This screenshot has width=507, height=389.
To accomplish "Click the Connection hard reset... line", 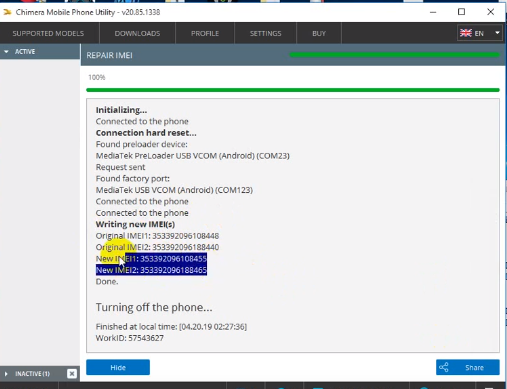I will coord(146,133).
